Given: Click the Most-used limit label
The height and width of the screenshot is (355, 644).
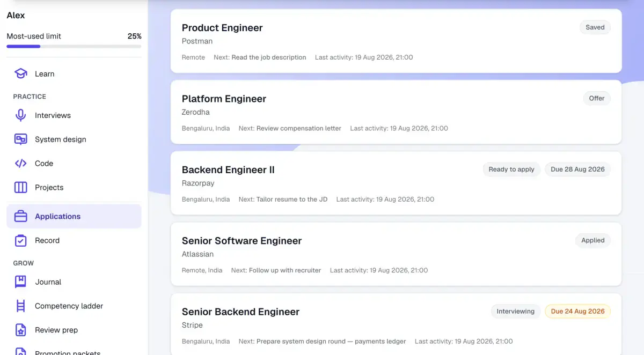Looking at the screenshot, I should 34,36.
